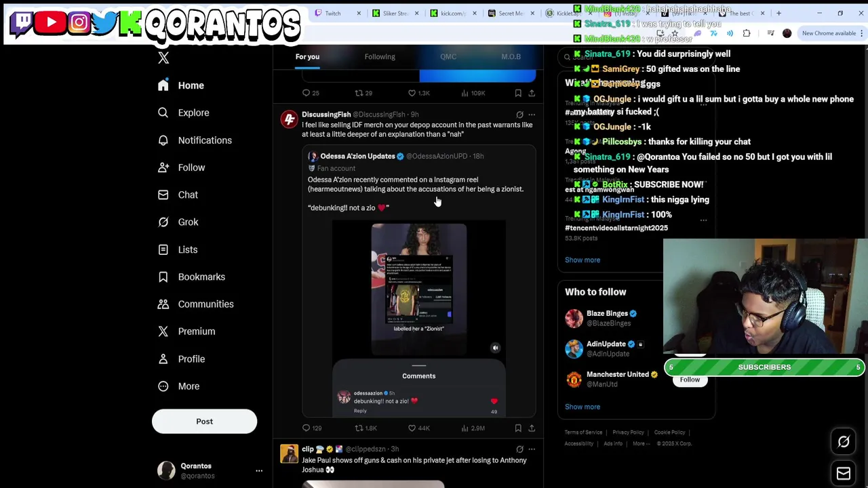This screenshot has height=488, width=868.
Task: Switch to the Following tab
Action: tap(380, 57)
